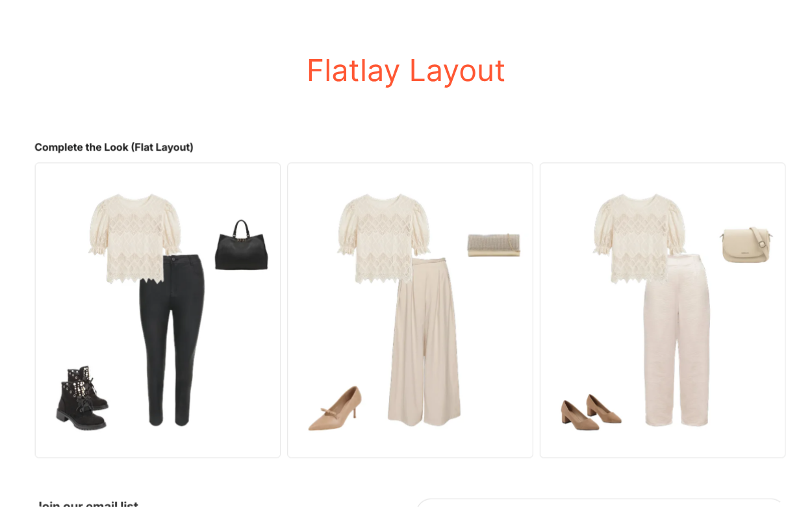812x524 pixels.
Task: Click the Join our email list text
Action: click(x=88, y=506)
